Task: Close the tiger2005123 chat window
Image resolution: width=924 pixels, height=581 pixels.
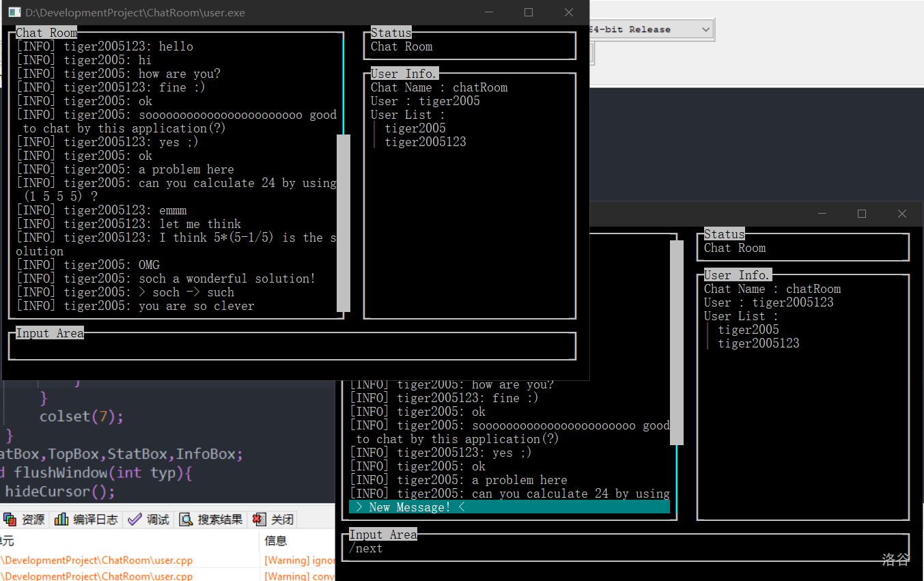Action: click(x=902, y=214)
